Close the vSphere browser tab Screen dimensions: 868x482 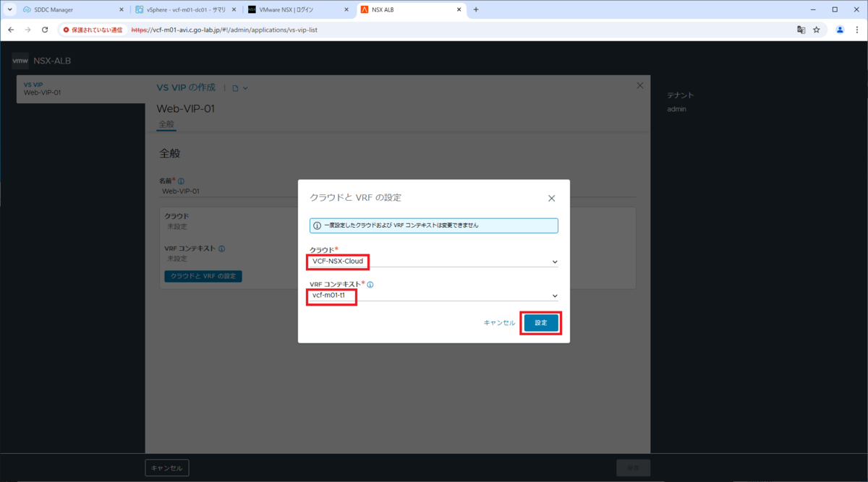pyautogui.click(x=233, y=9)
